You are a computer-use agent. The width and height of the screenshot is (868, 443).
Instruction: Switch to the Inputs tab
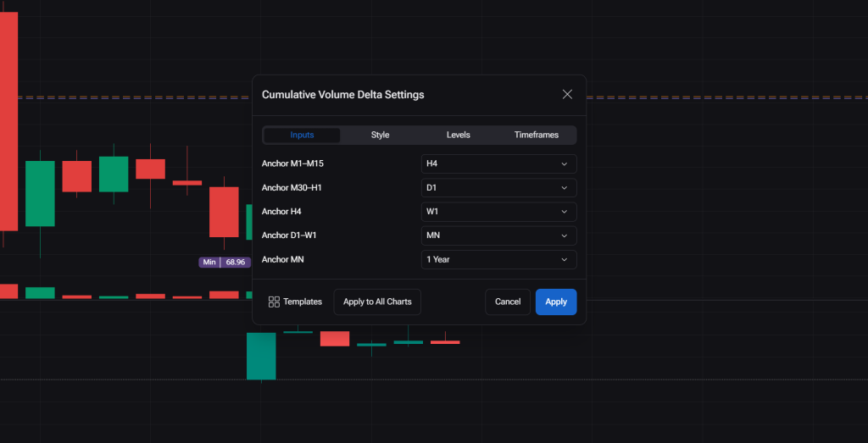point(302,135)
